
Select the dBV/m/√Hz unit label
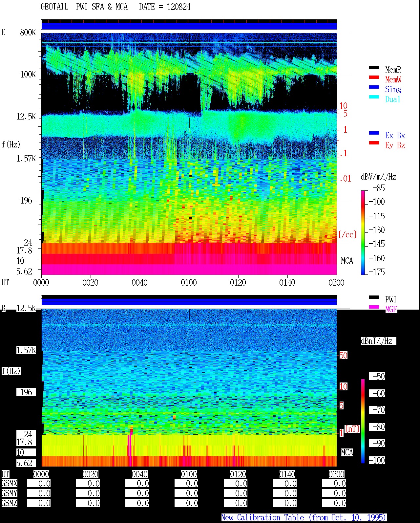[379, 177]
